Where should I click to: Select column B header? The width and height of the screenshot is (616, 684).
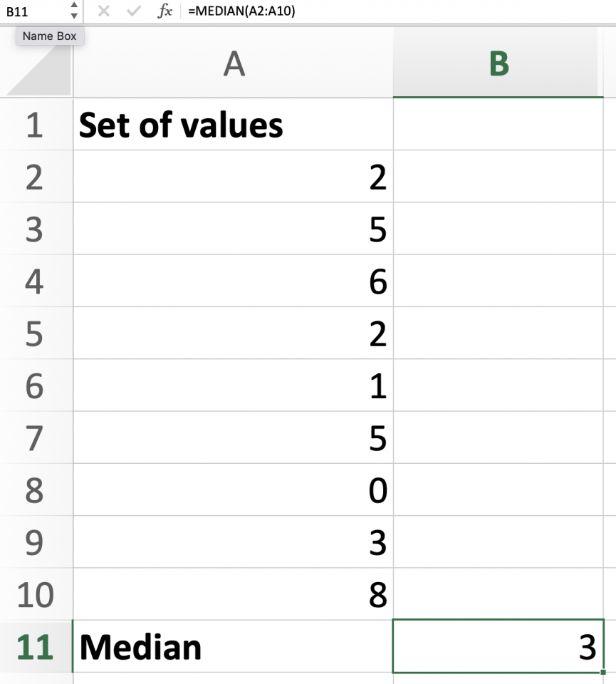pyautogui.click(x=498, y=66)
